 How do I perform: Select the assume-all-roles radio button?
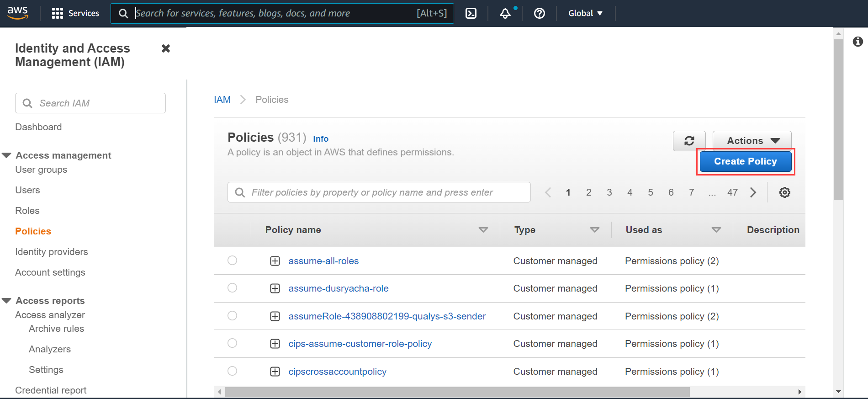233,261
